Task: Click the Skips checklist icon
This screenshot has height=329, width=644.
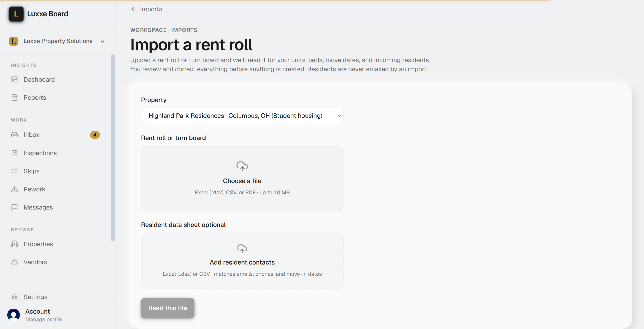Action: [14, 171]
